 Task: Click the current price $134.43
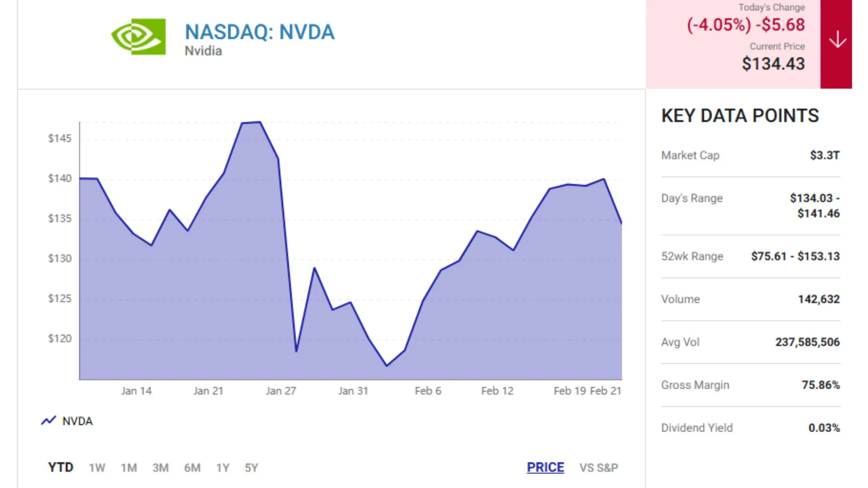[x=774, y=64]
